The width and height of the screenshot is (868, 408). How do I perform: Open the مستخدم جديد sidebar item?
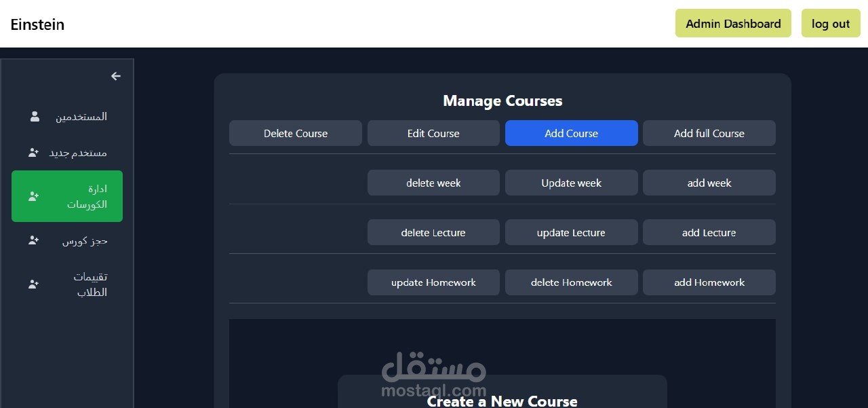click(x=67, y=153)
